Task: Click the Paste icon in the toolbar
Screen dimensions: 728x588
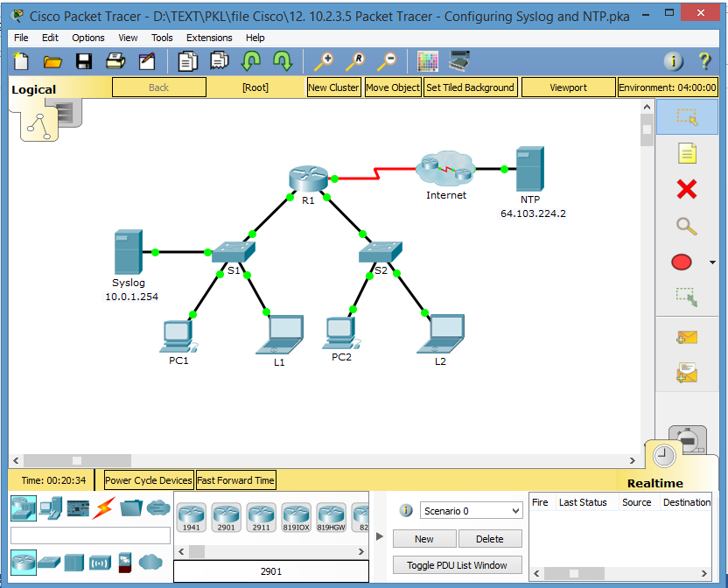Action: 219,61
